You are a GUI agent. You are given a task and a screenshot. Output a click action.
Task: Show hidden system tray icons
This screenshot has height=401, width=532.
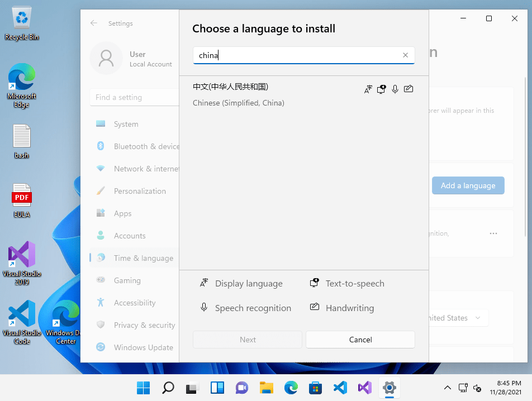tap(448, 388)
